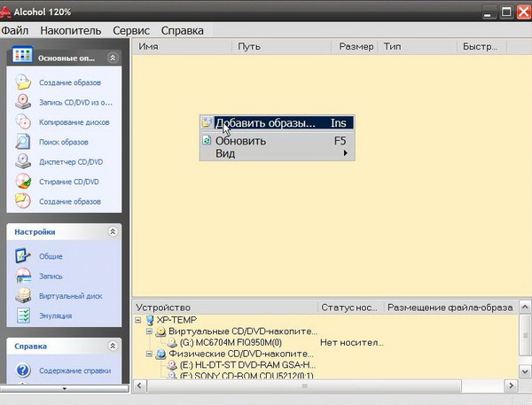
Task: Open image search via magnifier icon
Action: tap(23, 142)
